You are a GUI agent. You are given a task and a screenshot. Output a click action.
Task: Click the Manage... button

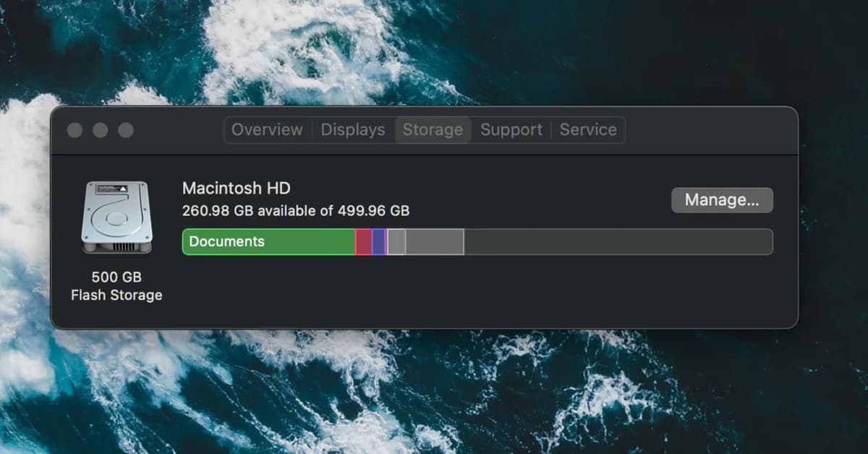722,200
